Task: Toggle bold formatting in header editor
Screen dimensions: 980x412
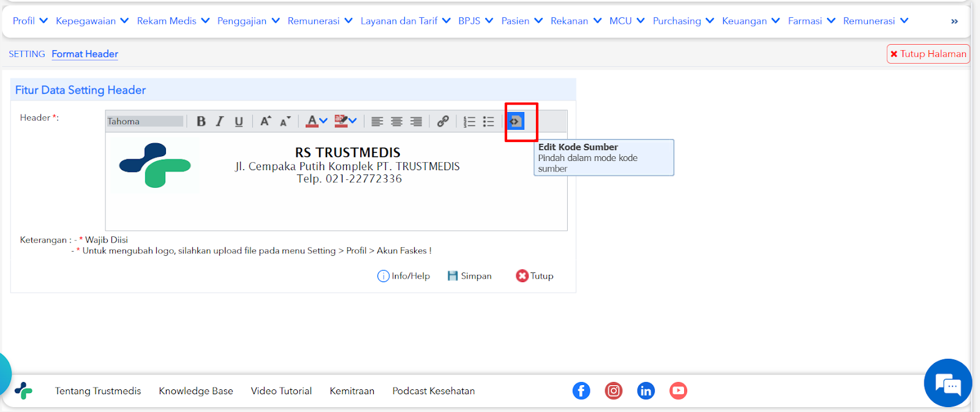Action: coord(201,121)
